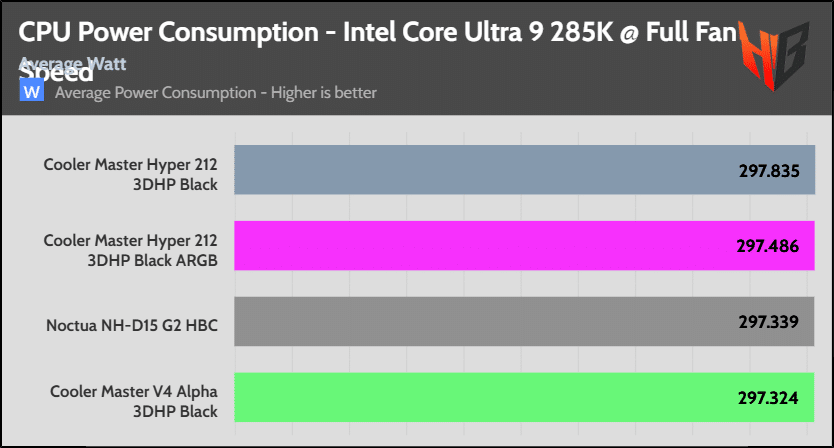Image resolution: width=834 pixels, height=448 pixels.
Task: Click the gray Noctua bar
Action: [480, 322]
